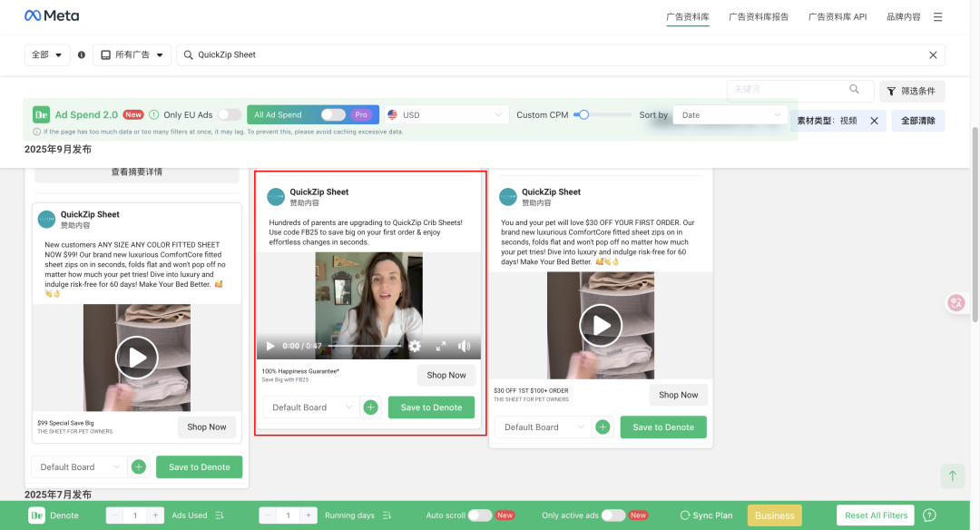Viewport: 980px width, 530px height.
Task: Open video settings gear in middle ad
Action: (x=415, y=346)
